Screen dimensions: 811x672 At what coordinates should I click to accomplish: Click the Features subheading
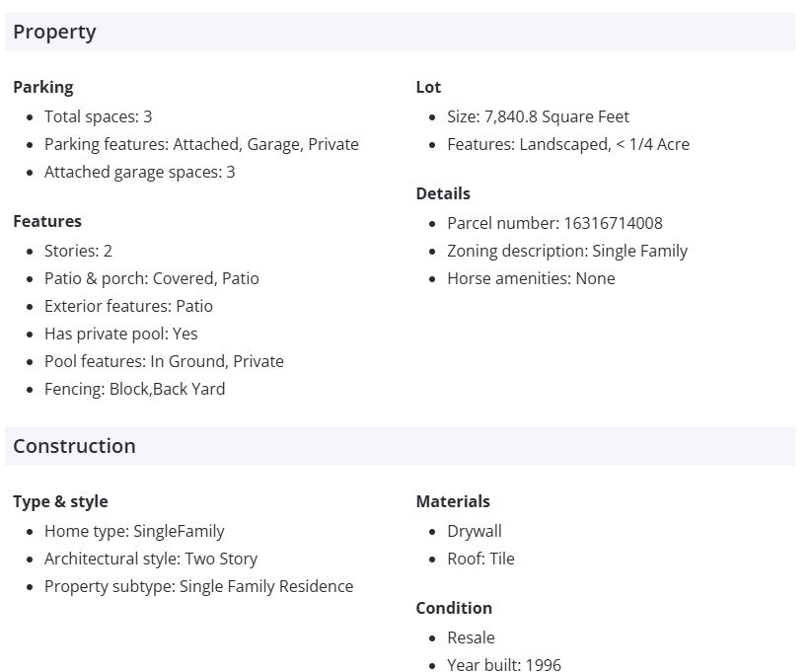(x=47, y=221)
